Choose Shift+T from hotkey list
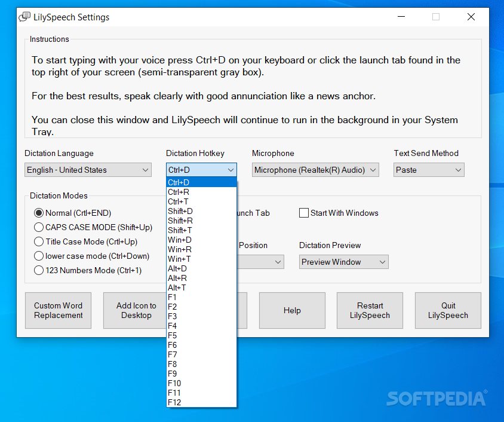Screen dimensions: 504x422 tap(201, 230)
